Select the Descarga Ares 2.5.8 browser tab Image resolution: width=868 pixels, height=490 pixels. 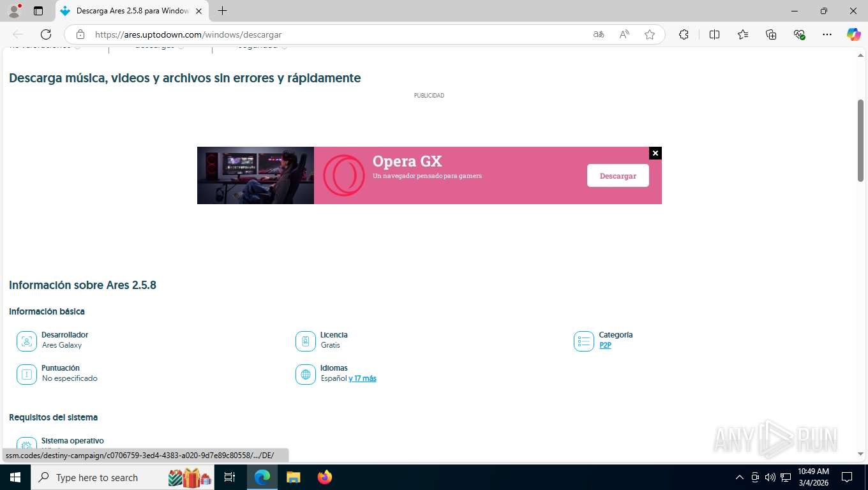131,11
